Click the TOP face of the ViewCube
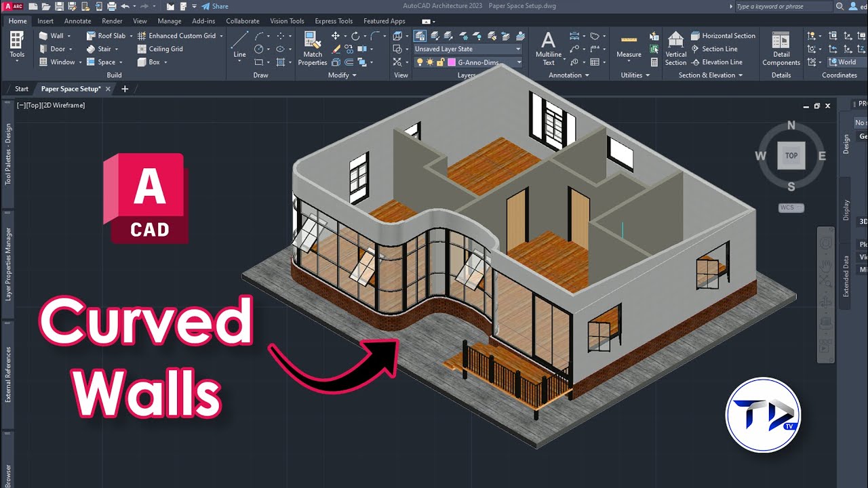The height and width of the screenshot is (488, 868). pyautogui.click(x=791, y=155)
